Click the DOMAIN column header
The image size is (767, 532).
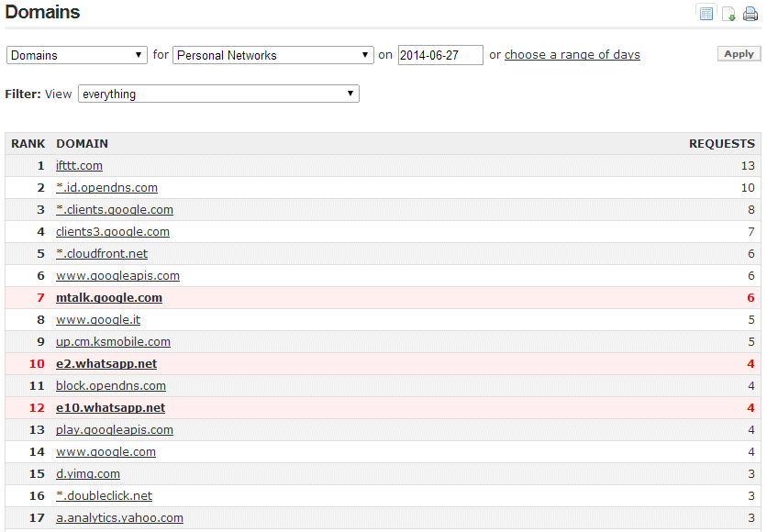coord(82,144)
